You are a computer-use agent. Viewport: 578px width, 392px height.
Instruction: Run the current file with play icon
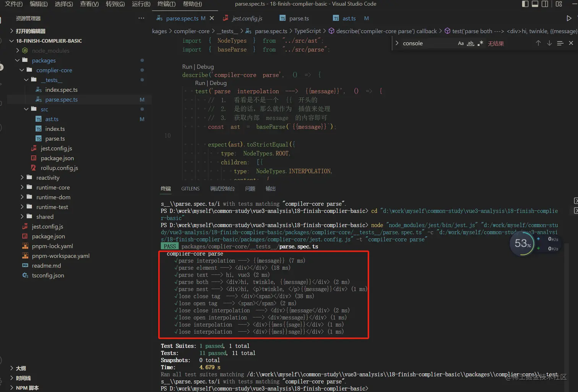point(569,18)
